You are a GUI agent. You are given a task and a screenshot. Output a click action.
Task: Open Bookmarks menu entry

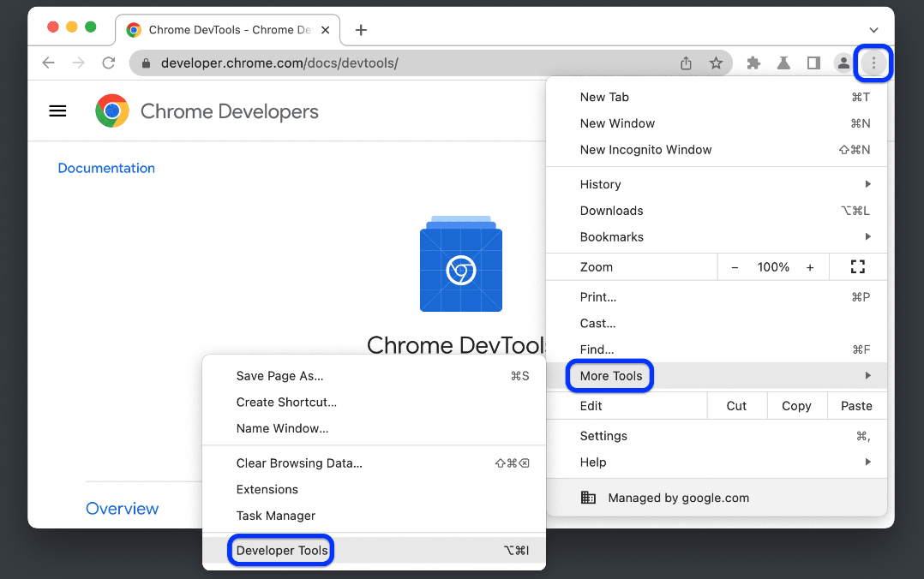[x=717, y=236]
